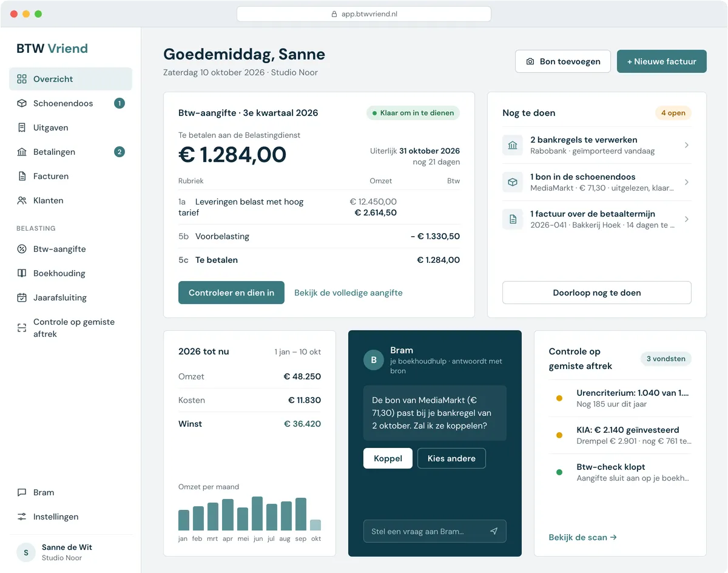Navigate to Boekhouding

pyautogui.click(x=70, y=273)
